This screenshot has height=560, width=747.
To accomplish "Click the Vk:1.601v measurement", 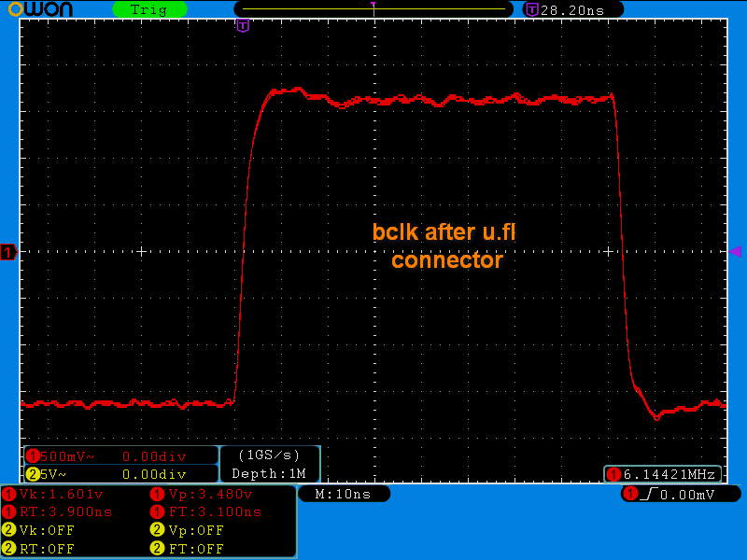I will pyautogui.click(x=62, y=495).
